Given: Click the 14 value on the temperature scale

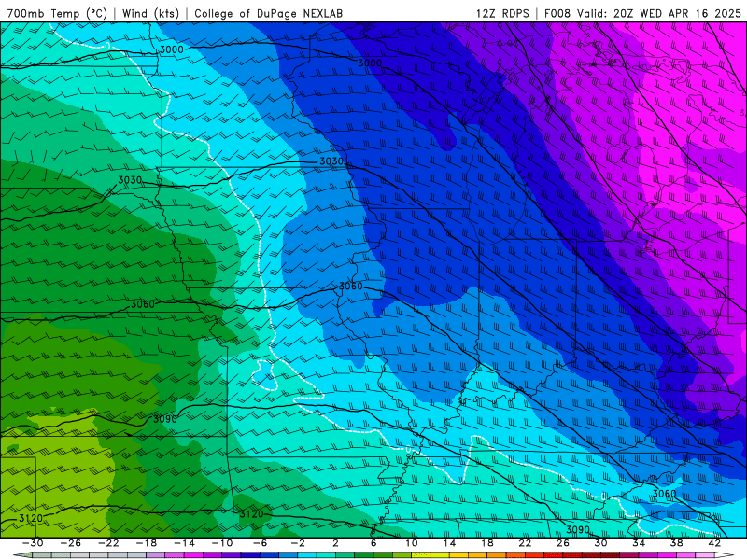Looking at the screenshot, I should pyautogui.click(x=449, y=543).
